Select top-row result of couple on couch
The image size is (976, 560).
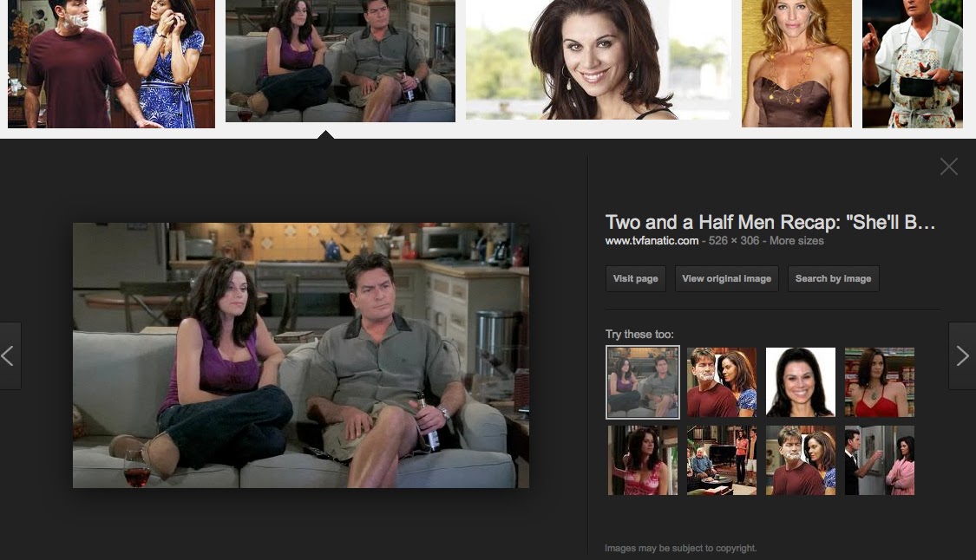(340, 61)
